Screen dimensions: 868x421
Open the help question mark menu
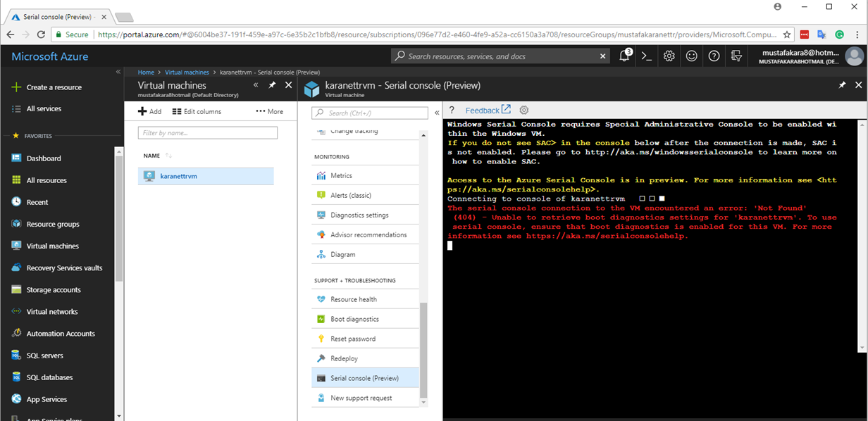[x=714, y=56]
